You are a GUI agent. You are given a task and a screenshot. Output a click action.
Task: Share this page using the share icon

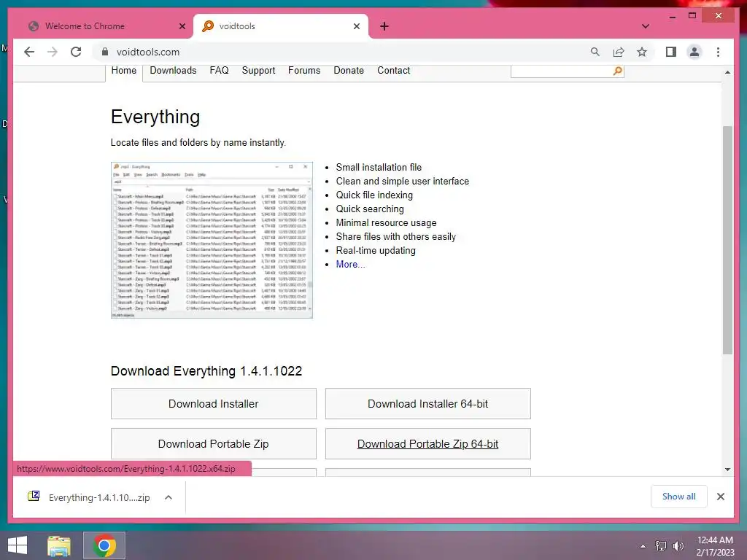619,52
